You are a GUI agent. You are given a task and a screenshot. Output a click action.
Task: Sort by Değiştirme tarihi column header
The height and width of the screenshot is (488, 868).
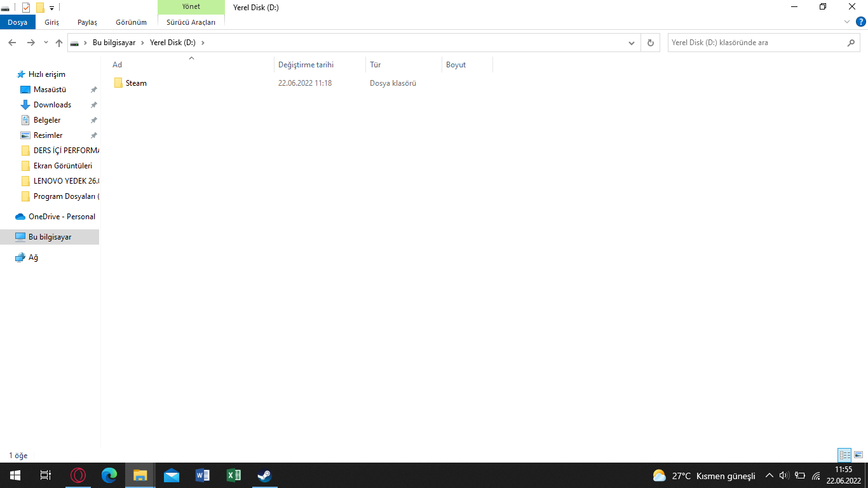click(320, 65)
